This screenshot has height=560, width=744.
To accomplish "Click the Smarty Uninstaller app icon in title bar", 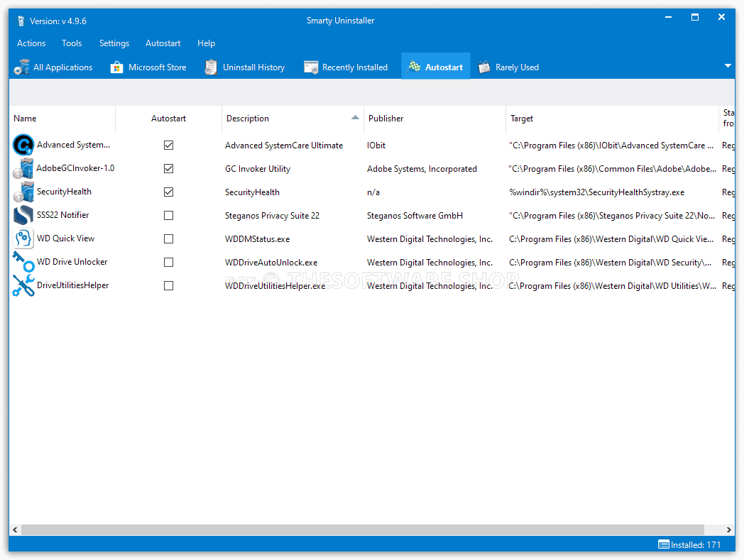I will pyautogui.click(x=21, y=21).
